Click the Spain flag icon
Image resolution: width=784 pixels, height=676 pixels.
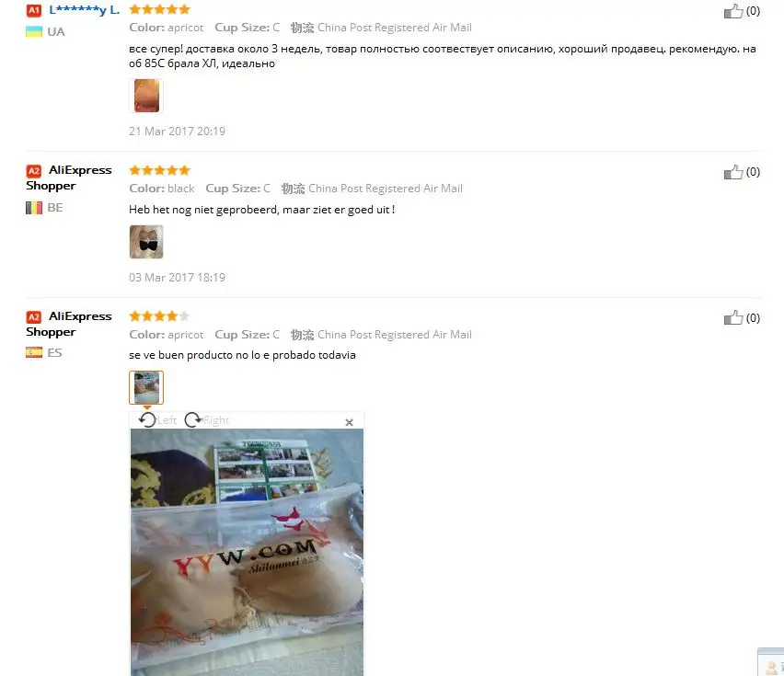click(34, 353)
